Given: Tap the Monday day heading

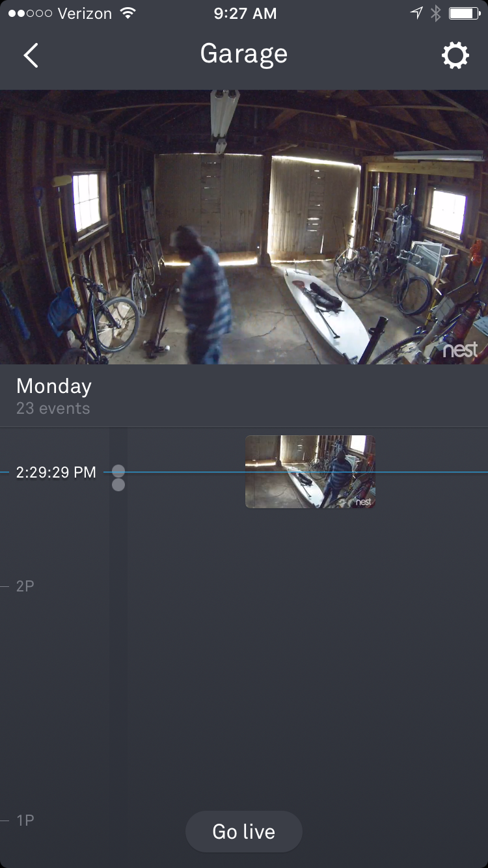Looking at the screenshot, I should [x=54, y=386].
